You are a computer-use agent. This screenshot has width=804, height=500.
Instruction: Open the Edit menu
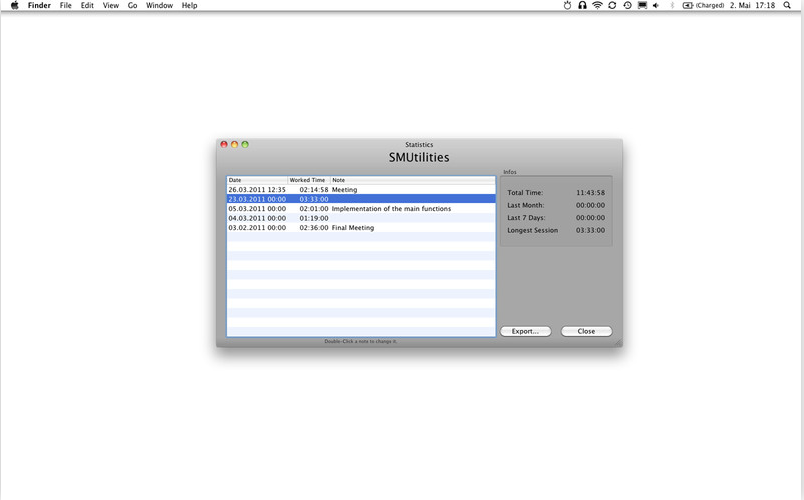coord(87,5)
